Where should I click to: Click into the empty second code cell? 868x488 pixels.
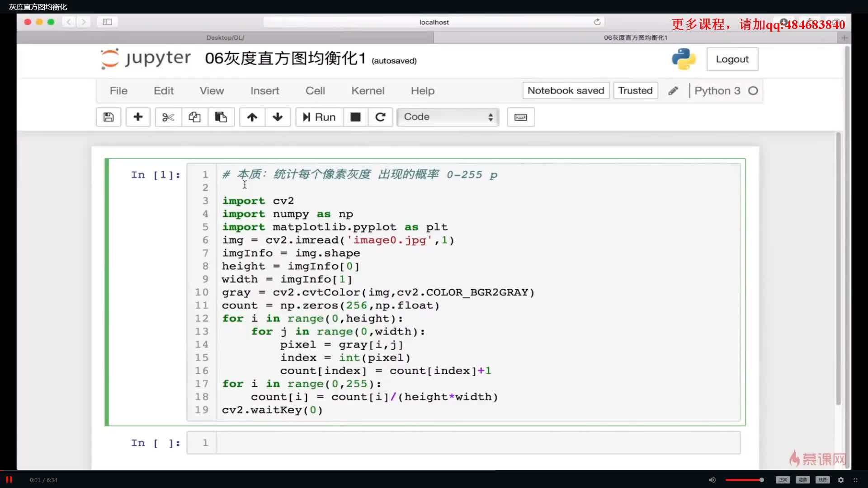(478, 443)
